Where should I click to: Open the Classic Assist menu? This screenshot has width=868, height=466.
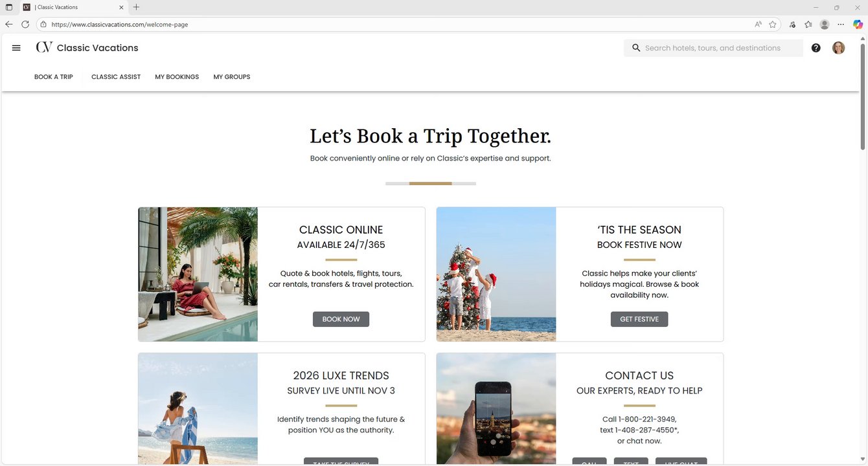(116, 77)
